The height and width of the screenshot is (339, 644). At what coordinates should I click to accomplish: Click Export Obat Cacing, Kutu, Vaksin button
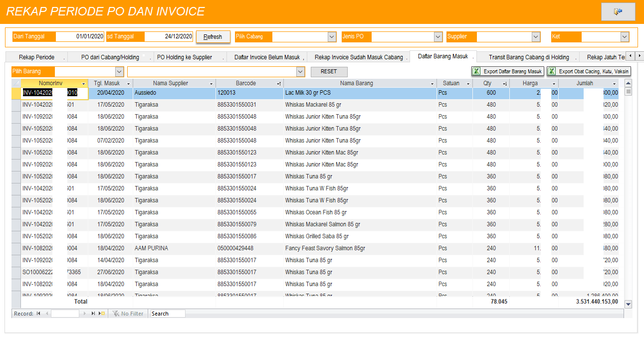click(589, 71)
